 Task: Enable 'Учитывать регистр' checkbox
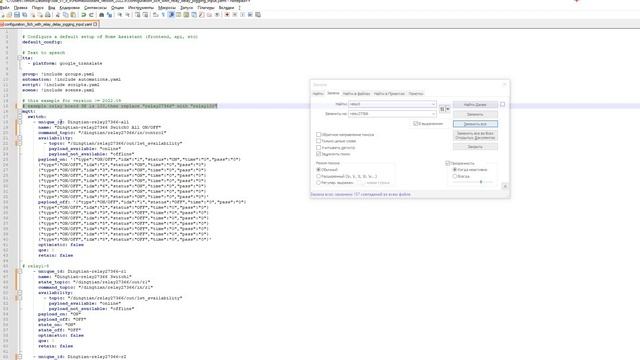point(318,147)
